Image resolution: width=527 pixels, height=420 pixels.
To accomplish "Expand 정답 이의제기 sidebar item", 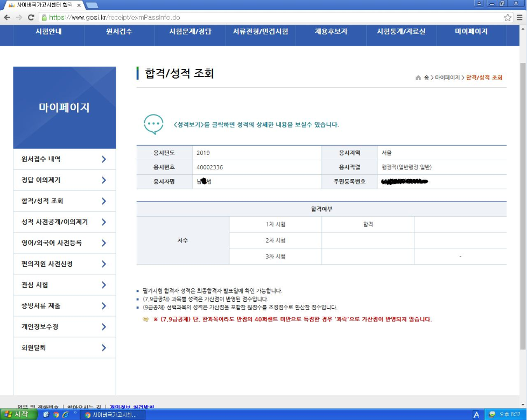I will [64, 180].
